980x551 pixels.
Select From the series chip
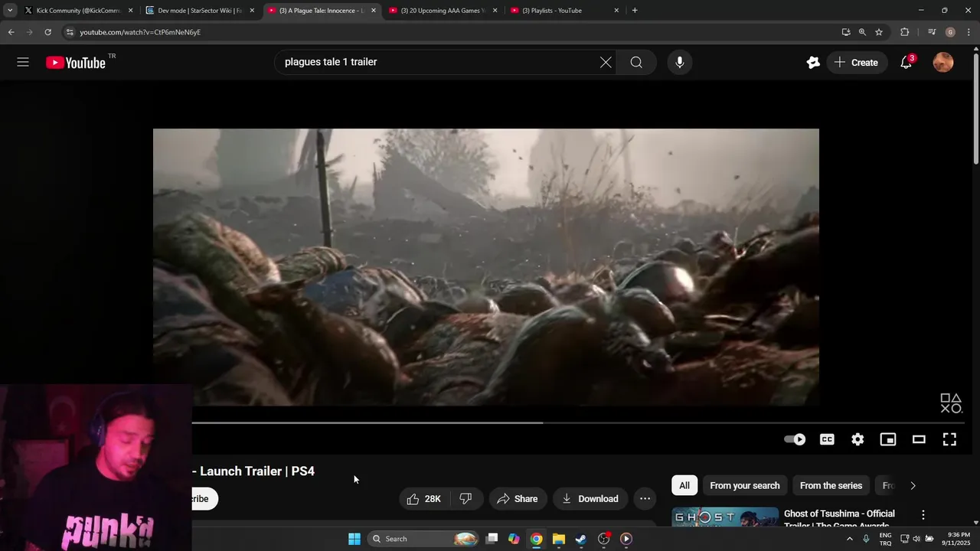pyautogui.click(x=831, y=485)
